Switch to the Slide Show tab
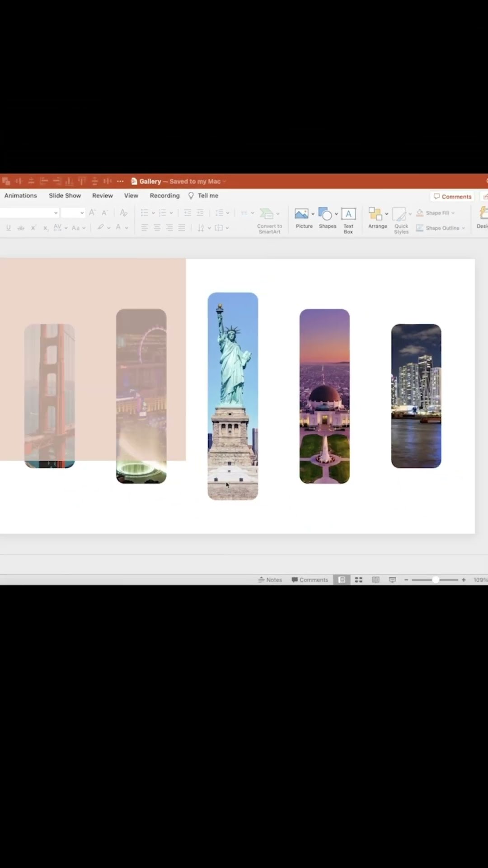This screenshot has height=868, width=488. [x=65, y=196]
